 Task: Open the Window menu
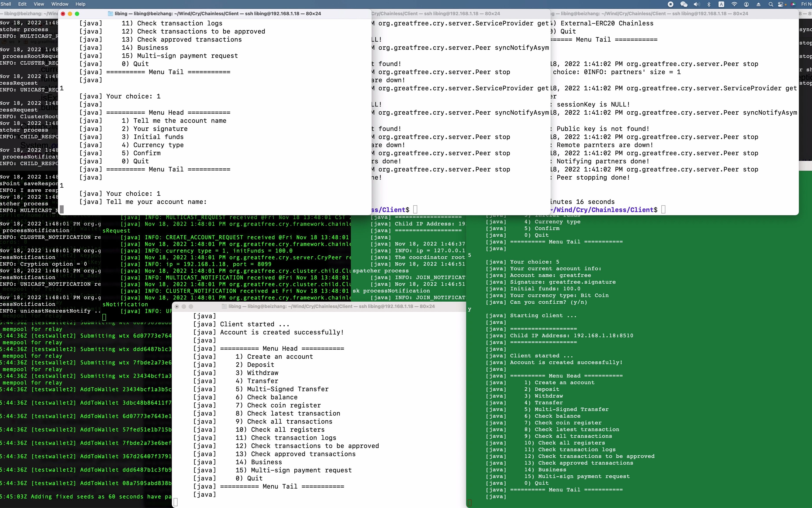60,4
